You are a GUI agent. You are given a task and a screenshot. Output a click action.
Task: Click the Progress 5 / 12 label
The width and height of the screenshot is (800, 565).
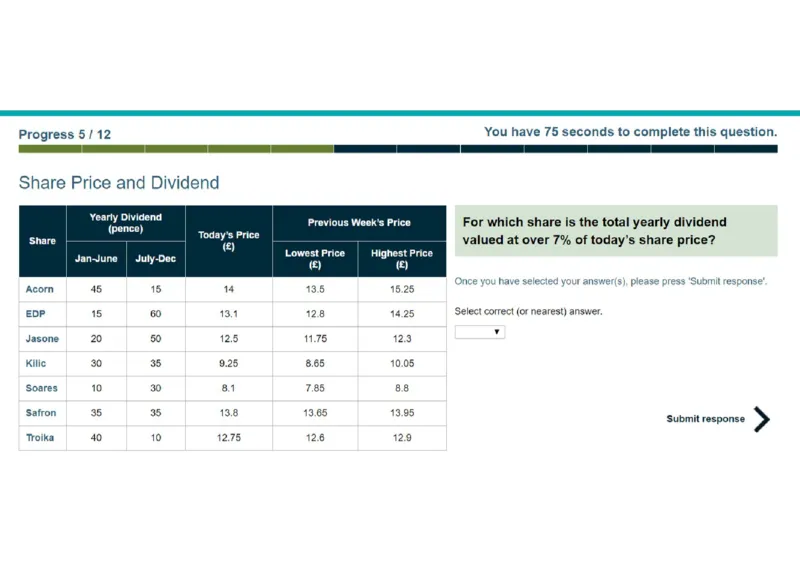tap(65, 135)
